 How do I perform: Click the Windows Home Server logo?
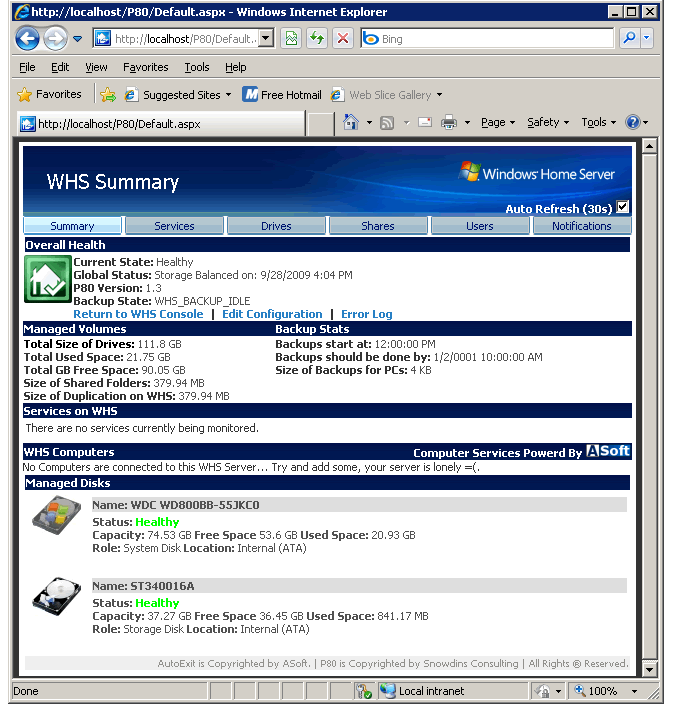pyautogui.click(x=537, y=173)
